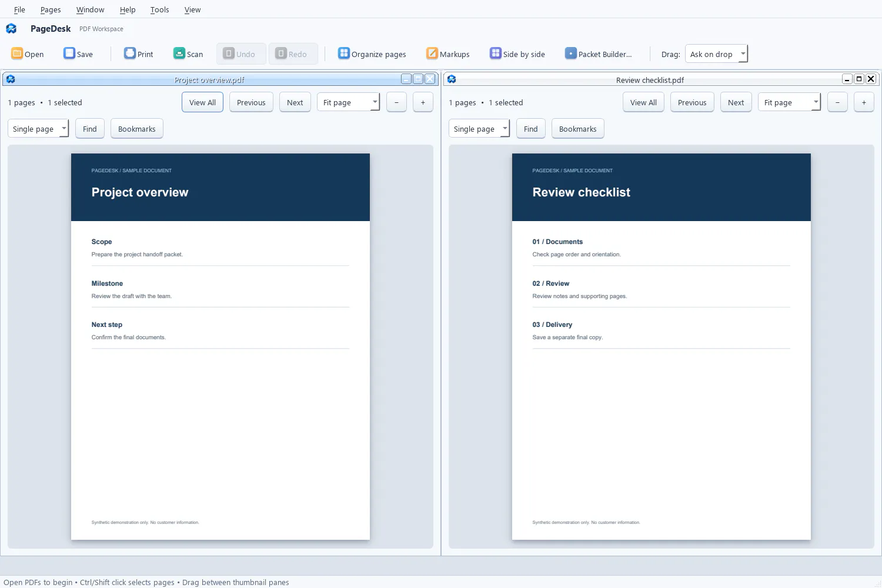Toggle Side by side view
The width and height of the screenshot is (882, 588).
pos(517,54)
